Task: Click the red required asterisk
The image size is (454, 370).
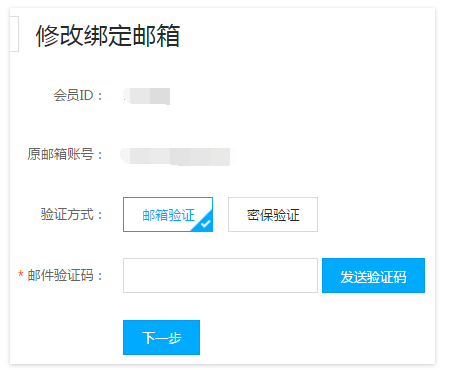Action: [x=21, y=275]
